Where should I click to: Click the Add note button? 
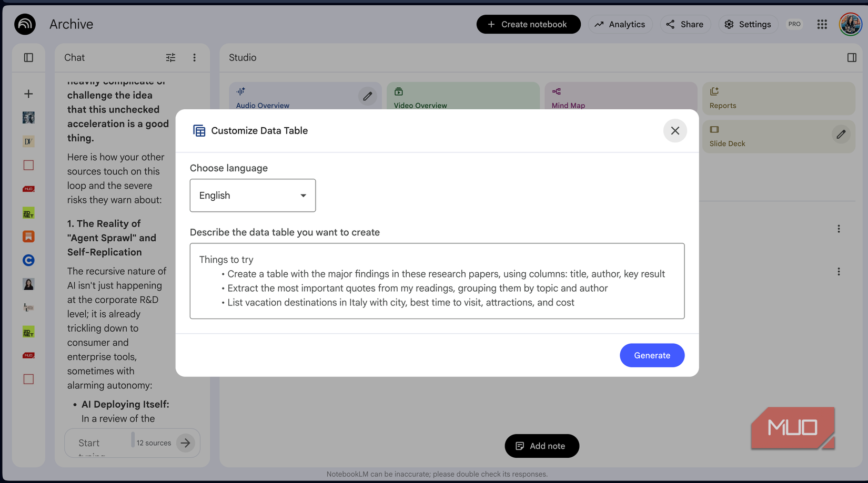tap(541, 446)
